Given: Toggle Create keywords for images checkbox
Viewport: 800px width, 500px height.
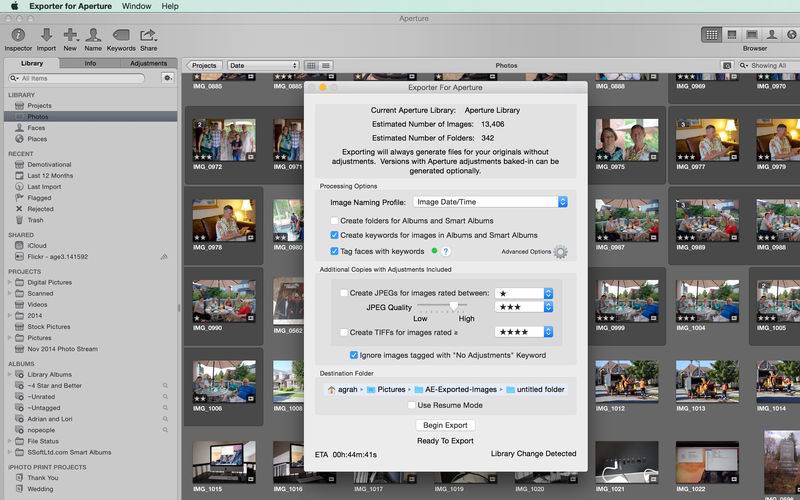Looking at the screenshot, I should click(x=335, y=235).
